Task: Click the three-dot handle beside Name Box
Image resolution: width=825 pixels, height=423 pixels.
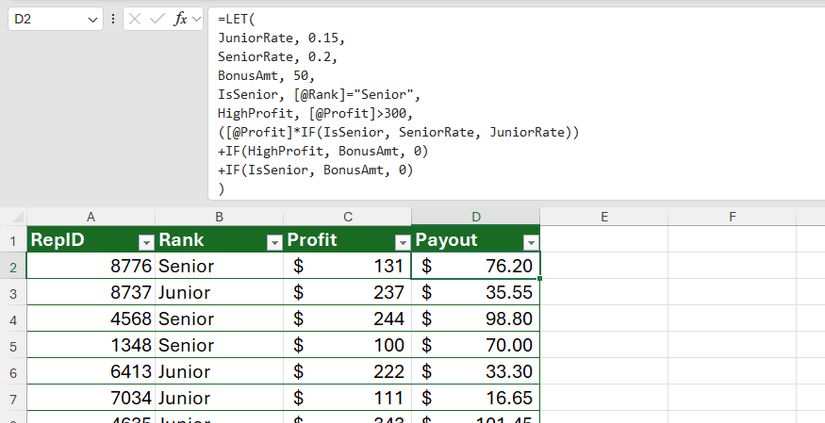Action: pyautogui.click(x=113, y=19)
